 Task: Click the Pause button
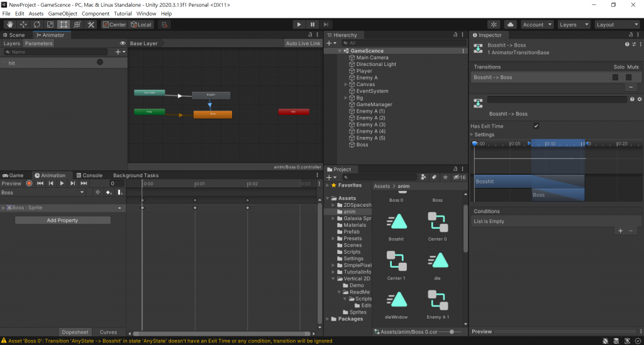313,25
